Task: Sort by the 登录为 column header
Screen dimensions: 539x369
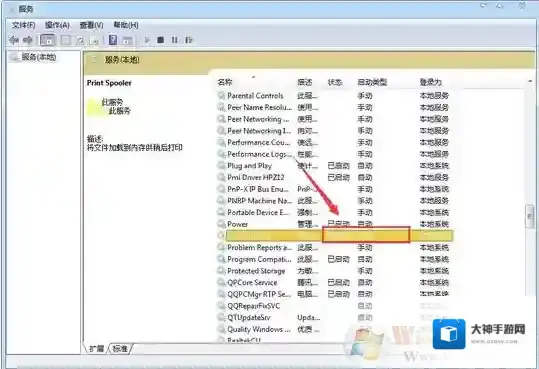Action: [431, 83]
